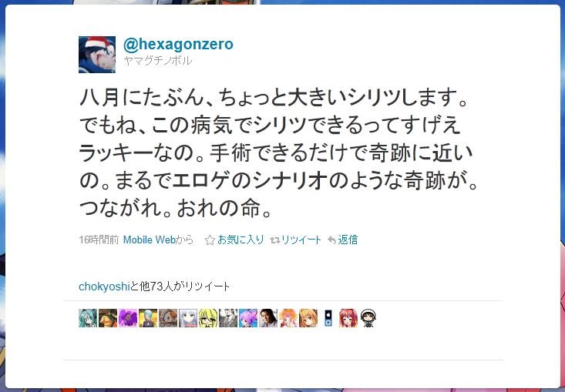Open the yellow-green haired retweeter avatar

(x=208, y=318)
